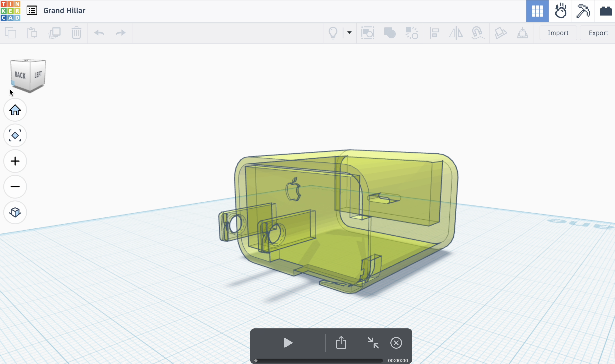Switch to Bricks mode tab
Viewport: 615px width, 364px height.
pos(606,11)
